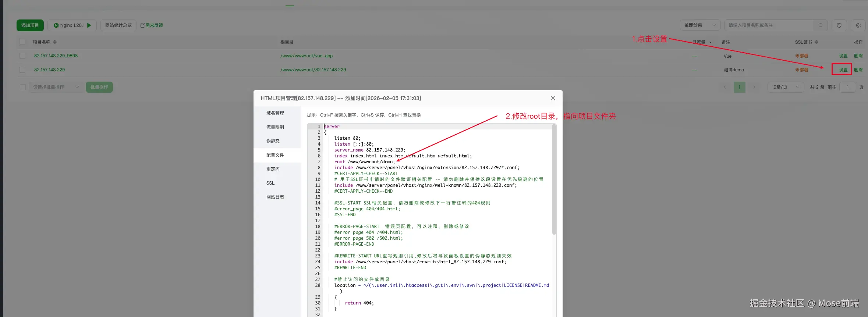
Task: Open project 82.157.148.229 name link
Action: (x=49, y=70)
